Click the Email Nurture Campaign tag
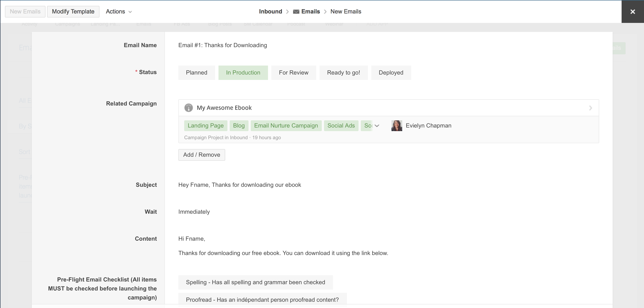 coord(286,126)
